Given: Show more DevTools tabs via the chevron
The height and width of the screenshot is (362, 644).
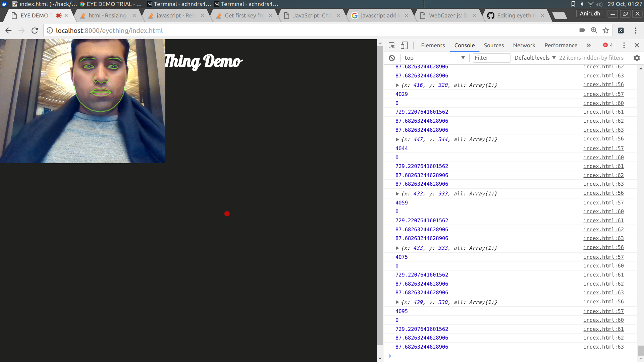Looking at the screenshot, I should click(x=588, y=45).
